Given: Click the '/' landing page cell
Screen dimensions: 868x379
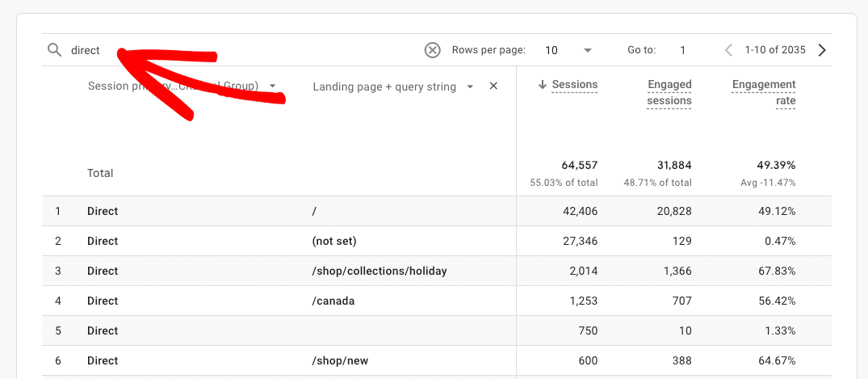Looking at the screenshot, I should (x=314, y=211).
